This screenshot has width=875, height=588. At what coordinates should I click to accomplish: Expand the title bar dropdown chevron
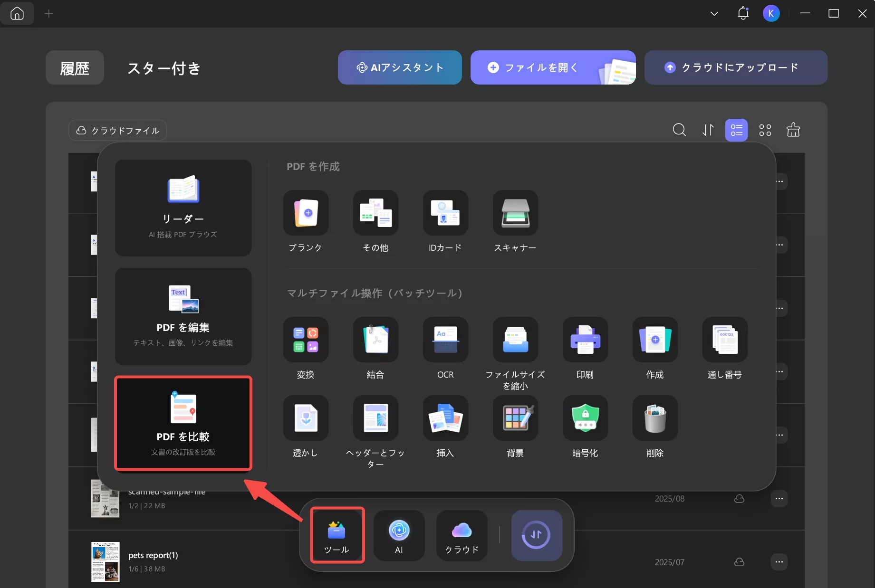(714, 14)
